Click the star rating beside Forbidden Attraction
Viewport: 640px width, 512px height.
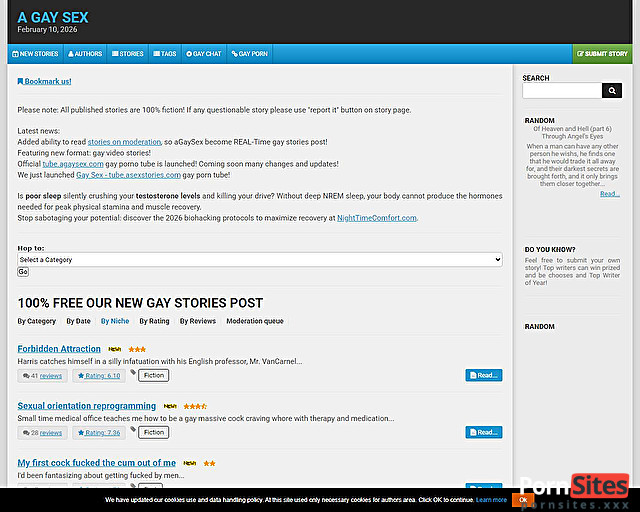[137, 349]
